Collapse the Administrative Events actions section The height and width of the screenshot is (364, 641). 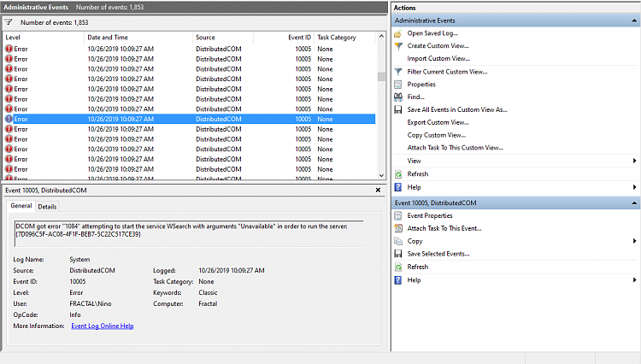[x=634, y=21]
